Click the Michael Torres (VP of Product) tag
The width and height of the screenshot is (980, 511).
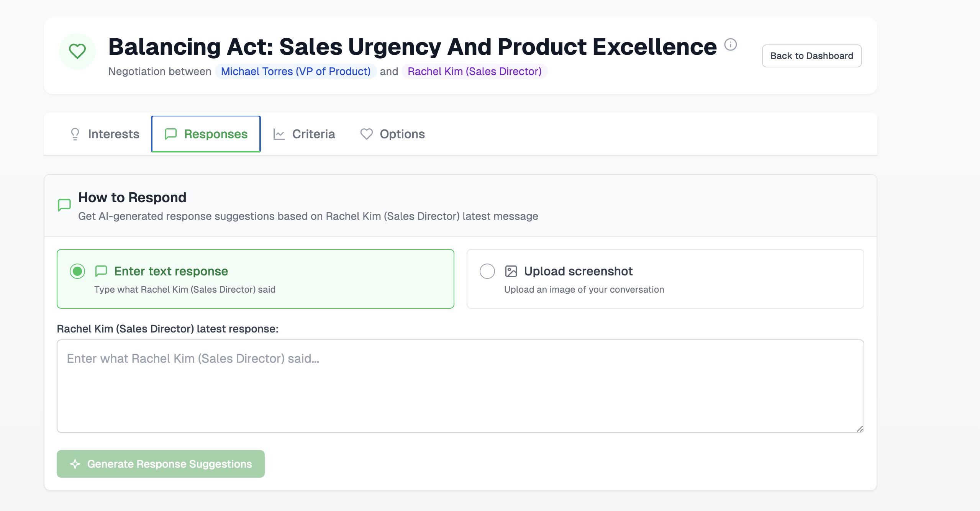[x=295, y=72]
